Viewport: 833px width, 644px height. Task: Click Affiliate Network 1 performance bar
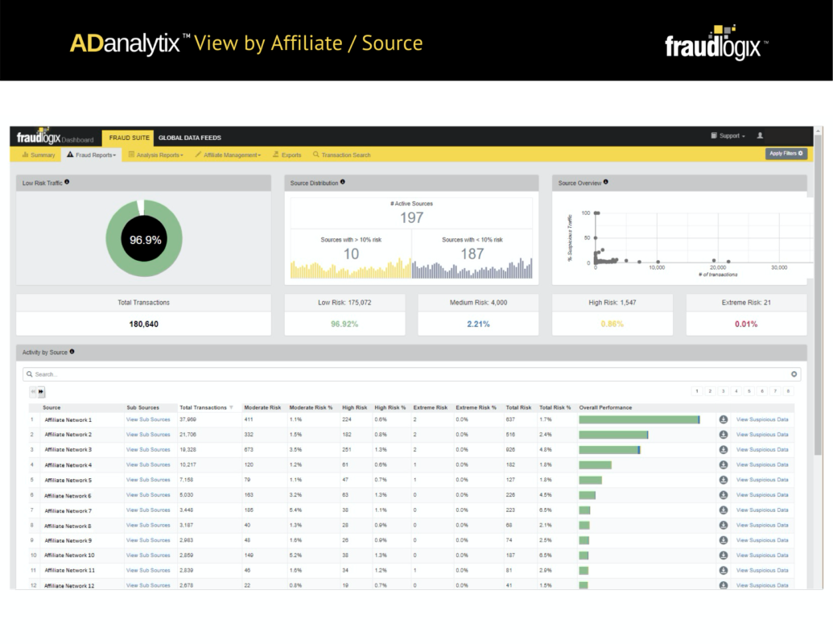639,419
